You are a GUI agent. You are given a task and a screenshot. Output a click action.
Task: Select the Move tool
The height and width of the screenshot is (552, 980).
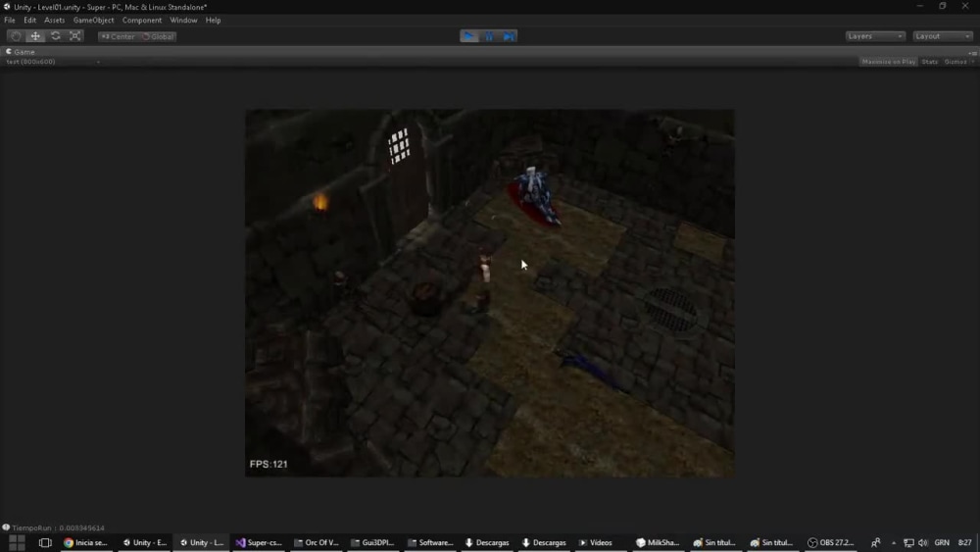[35, 36]
